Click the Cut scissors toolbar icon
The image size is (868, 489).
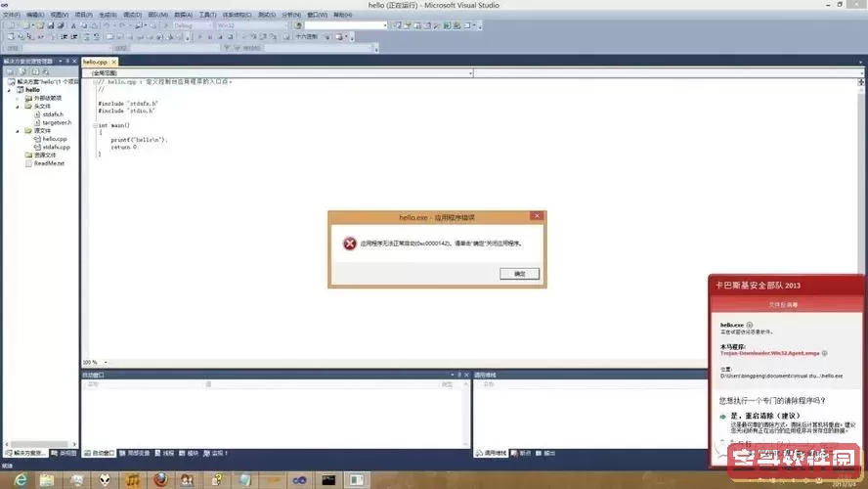73,25
